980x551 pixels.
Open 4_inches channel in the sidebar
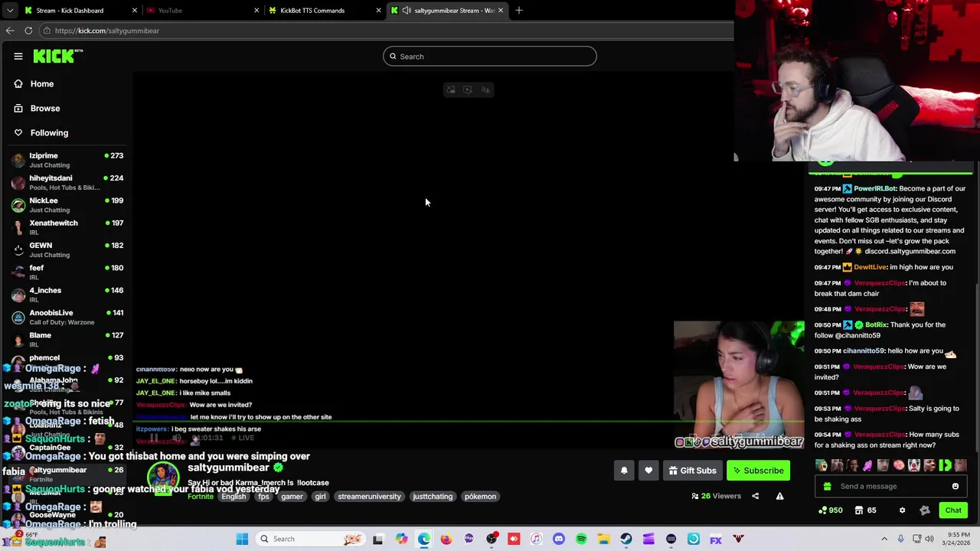pyautogui.click(x=67, y=295)
